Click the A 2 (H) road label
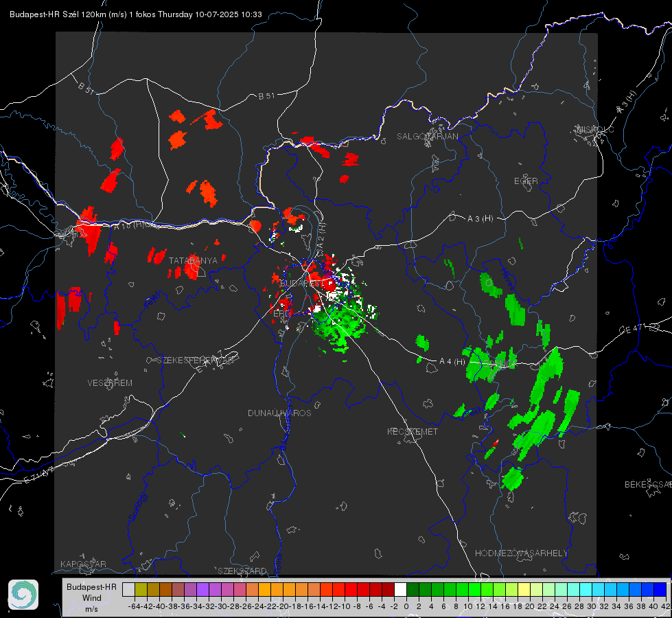The image size is (672, 618). tap(321, 235)
